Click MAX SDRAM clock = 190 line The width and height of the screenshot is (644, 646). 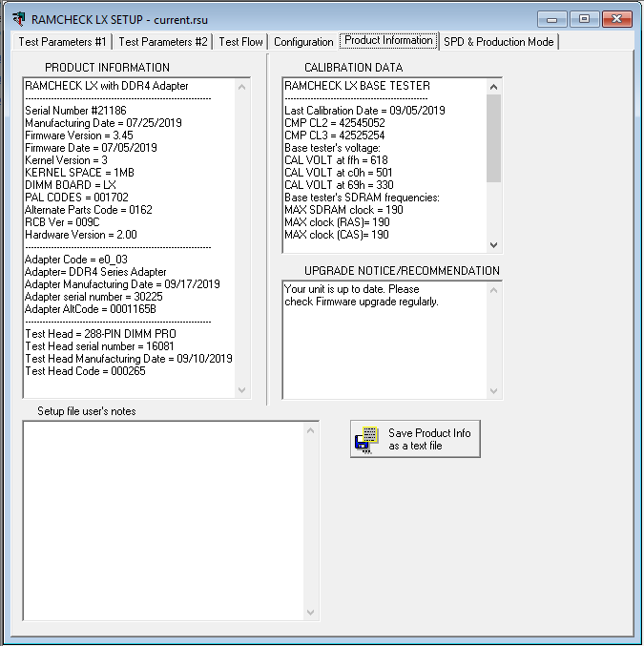pyautogui.click(x=343, y=210)
